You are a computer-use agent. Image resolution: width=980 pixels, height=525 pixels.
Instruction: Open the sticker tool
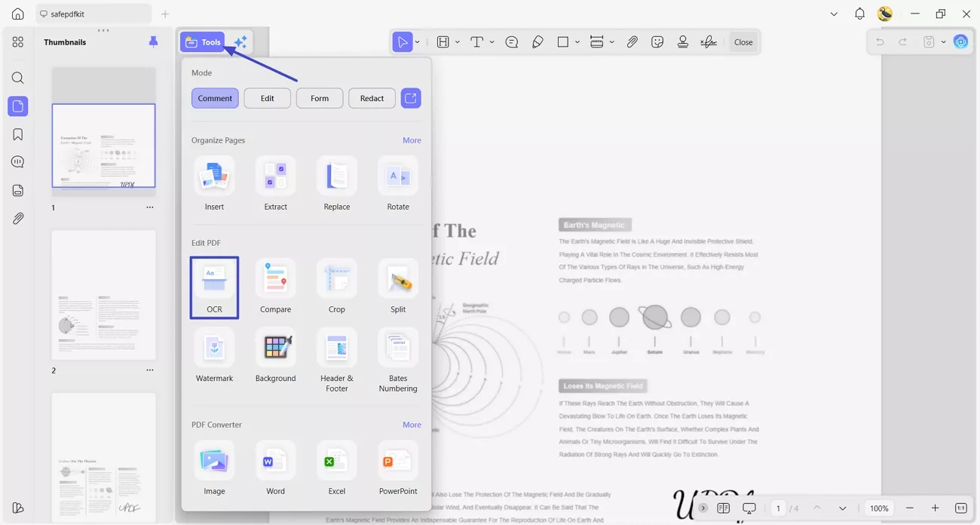click(657, 42)
